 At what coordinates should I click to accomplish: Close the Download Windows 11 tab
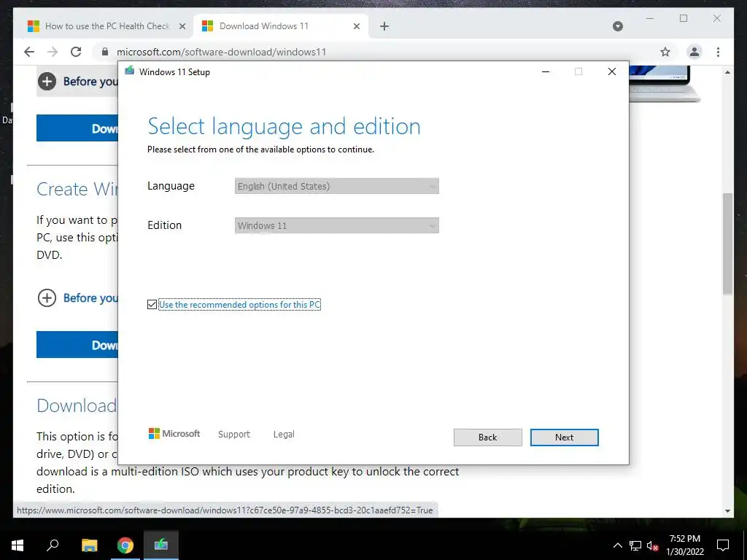pyautogui.click(x=356, y=26)
